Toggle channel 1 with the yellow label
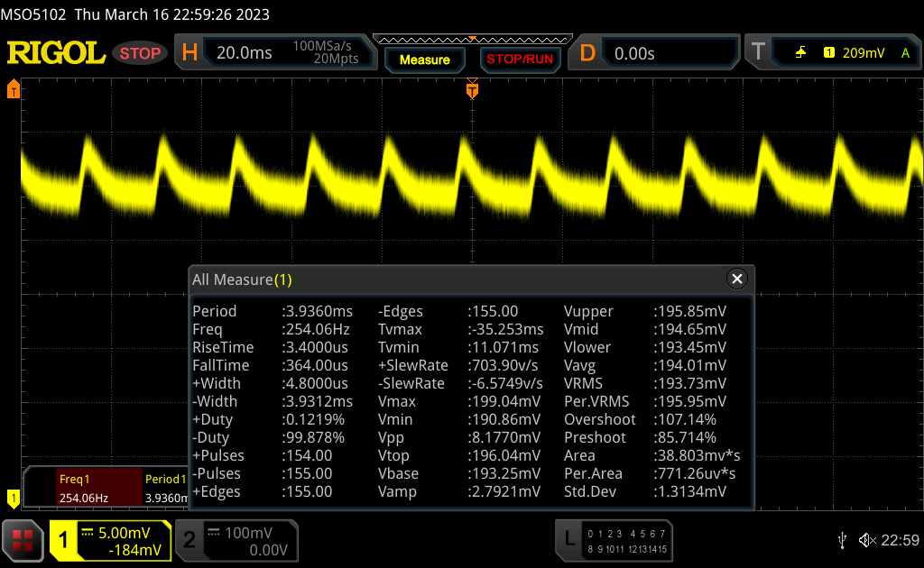Viewport: 924px width, 568px height. (65, 540)
